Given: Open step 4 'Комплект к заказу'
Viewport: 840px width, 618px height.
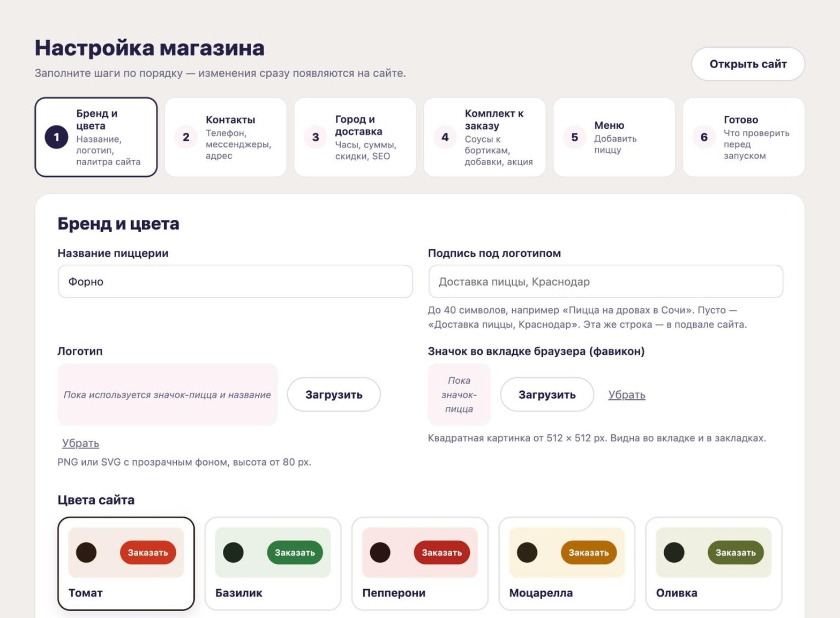Looking at the screenshot, I should point(485,137).
